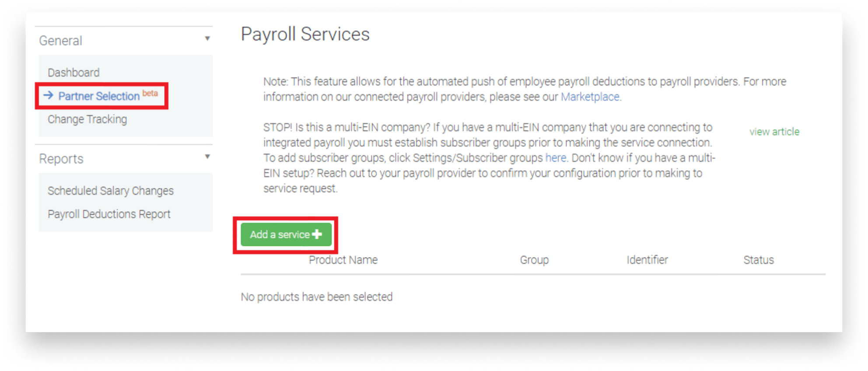Click the plus icon on Add a service

pos(318,235)
